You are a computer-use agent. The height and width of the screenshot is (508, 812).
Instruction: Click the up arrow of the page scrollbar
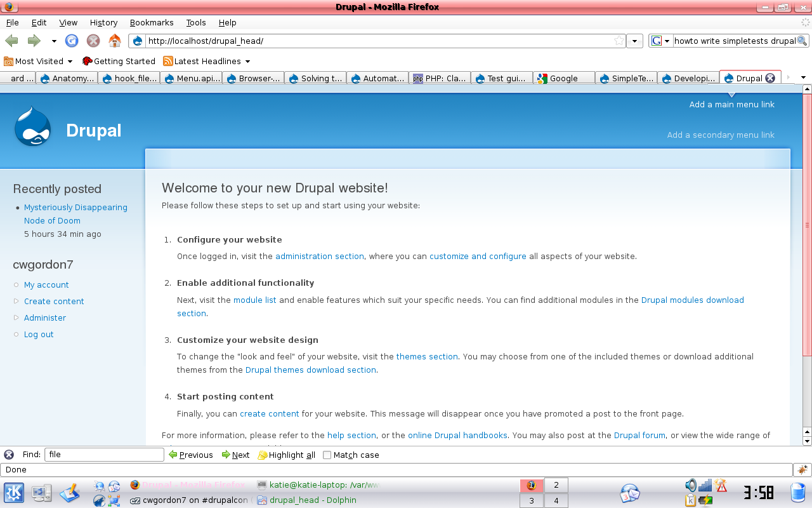coord(808,90)
